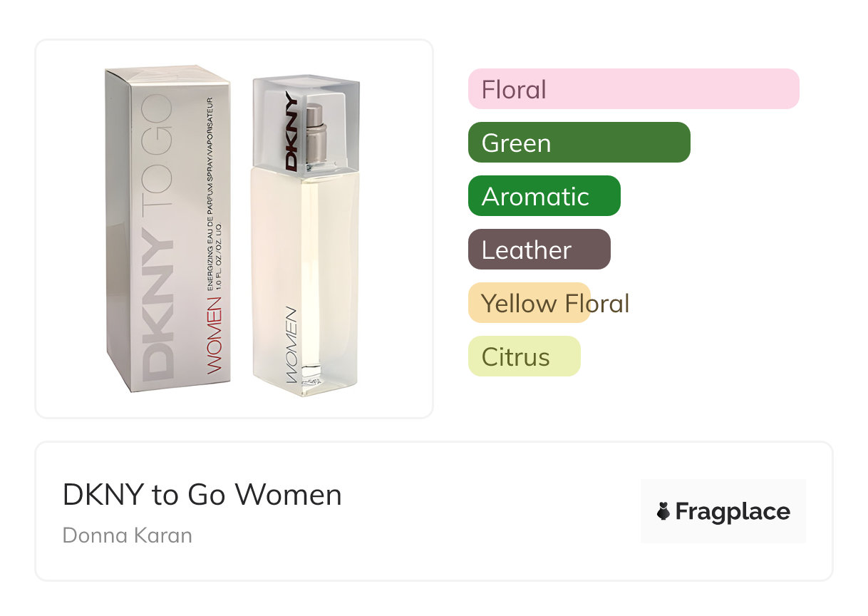Open the DKNY to Go Women title
Screen dimensions: 868x616
pos(202,494)
